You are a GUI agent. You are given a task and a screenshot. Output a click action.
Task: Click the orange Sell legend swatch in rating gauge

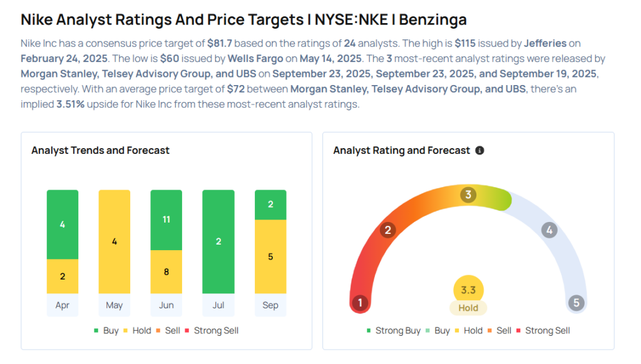point(491,330)
